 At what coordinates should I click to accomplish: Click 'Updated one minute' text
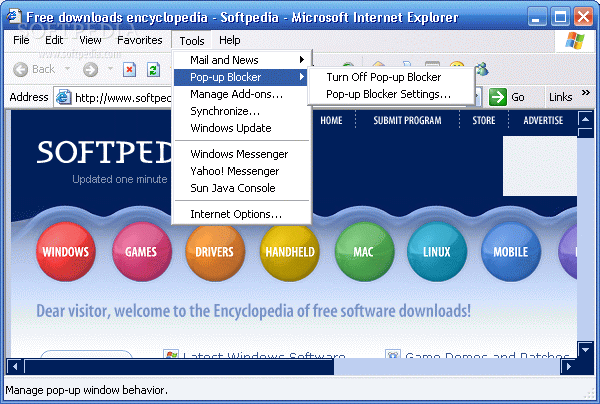(120, 179)
